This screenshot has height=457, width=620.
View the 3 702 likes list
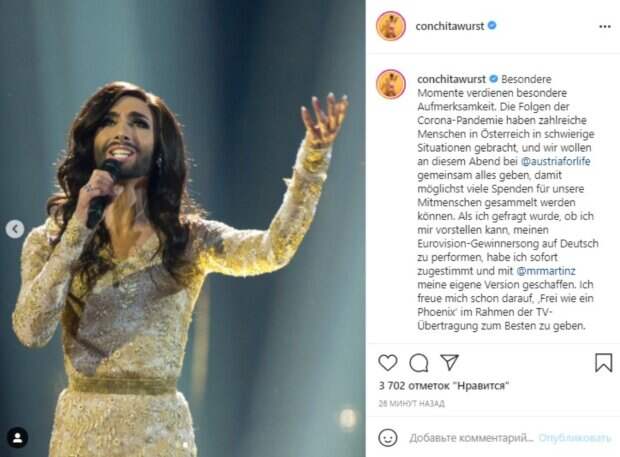[x=444, y=385]
